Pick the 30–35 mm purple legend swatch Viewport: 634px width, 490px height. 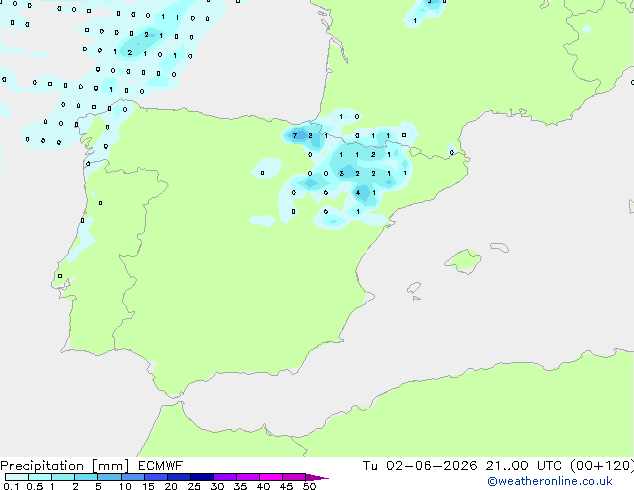pyautogui.click(x=224, y=477)
